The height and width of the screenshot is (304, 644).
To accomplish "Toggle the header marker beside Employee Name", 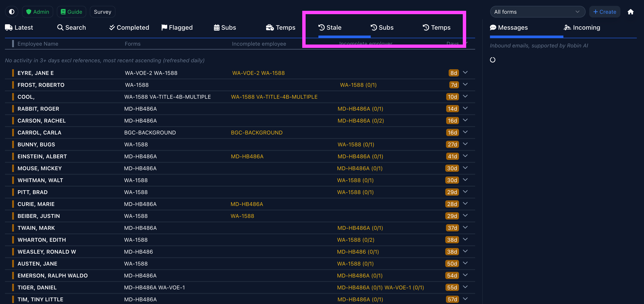I will pos(13,44).
